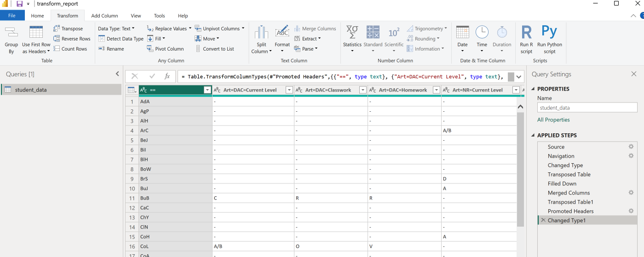This screenshot has width=644, height=257.
Task: Select the Transposed Table step
Action: [x=569, y=174]
